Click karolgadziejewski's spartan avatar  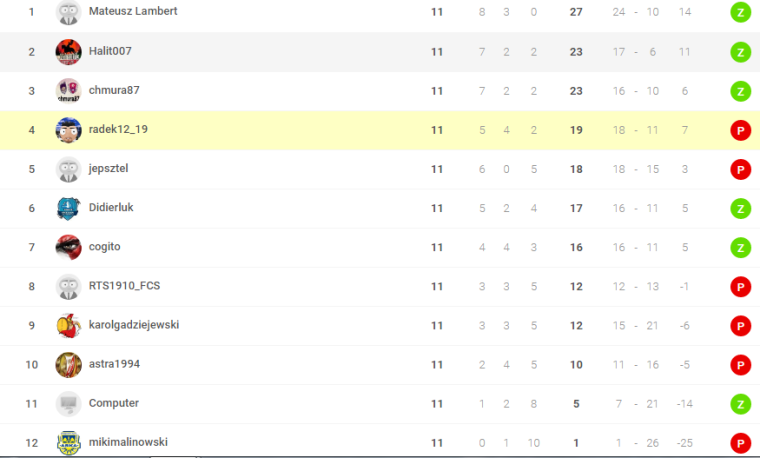[68, 326]
